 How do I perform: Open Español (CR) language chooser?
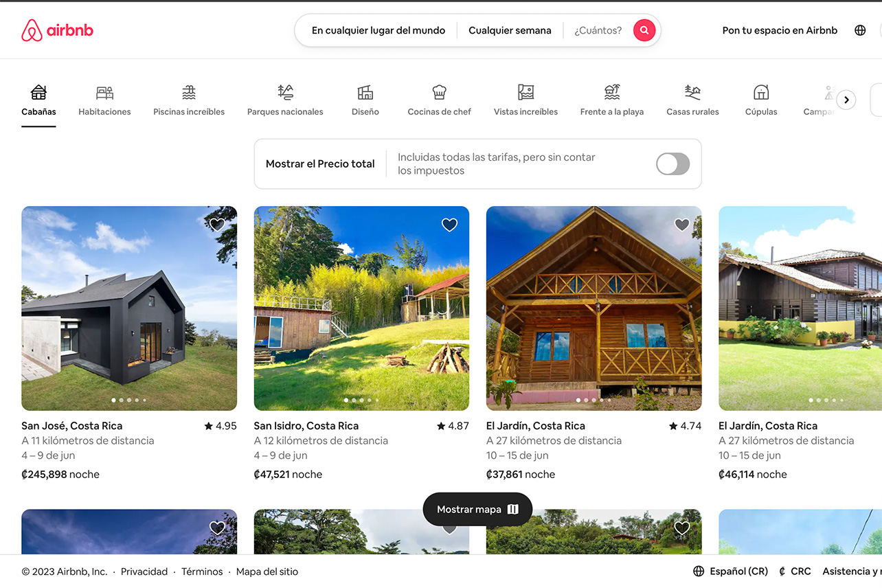click(739, 572)
